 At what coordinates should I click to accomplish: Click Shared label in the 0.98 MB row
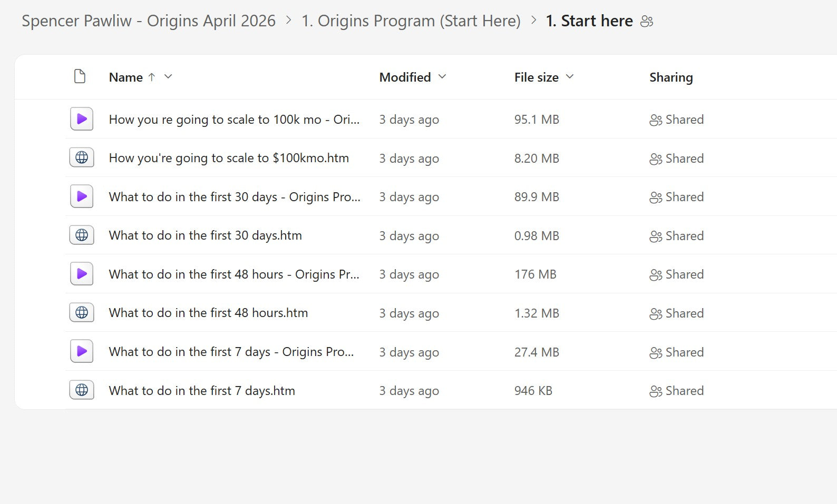click(684, 236)
